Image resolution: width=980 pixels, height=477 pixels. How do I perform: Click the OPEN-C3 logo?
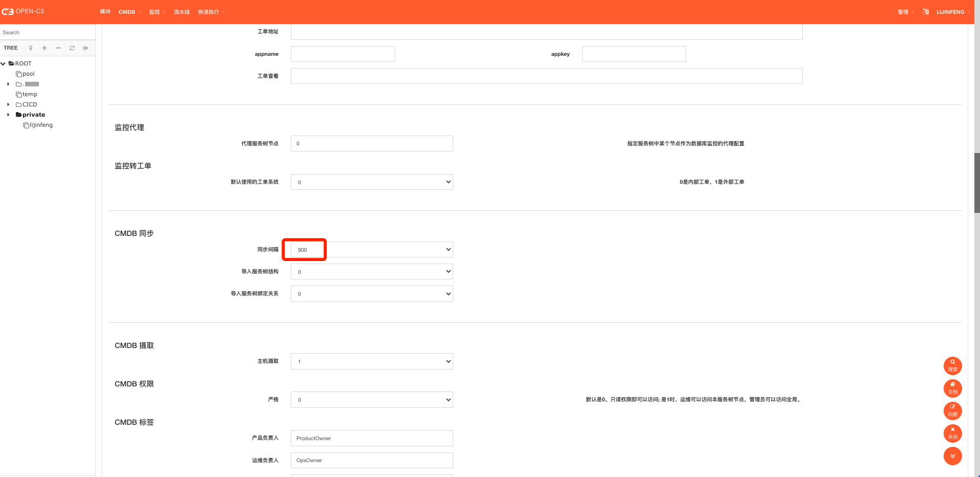point(23,11)
